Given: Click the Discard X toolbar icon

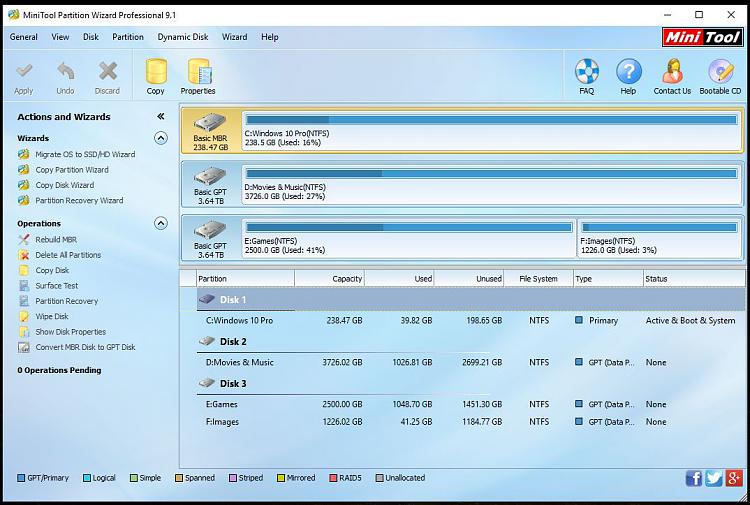Looking at the screenshot, I should [108, 72].
